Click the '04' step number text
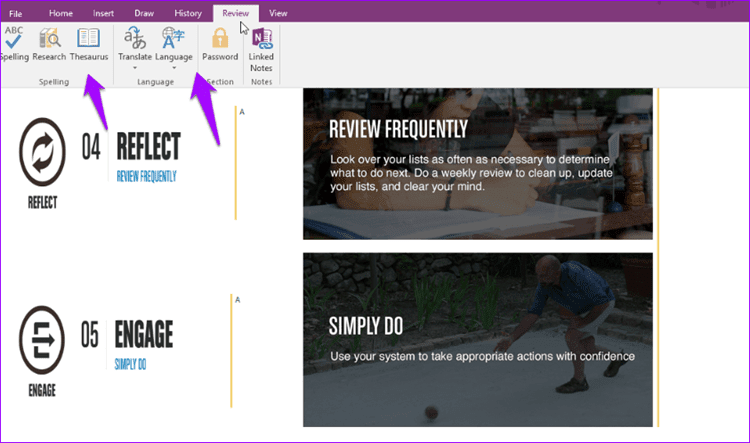750x443 pixels. point(91,147)
